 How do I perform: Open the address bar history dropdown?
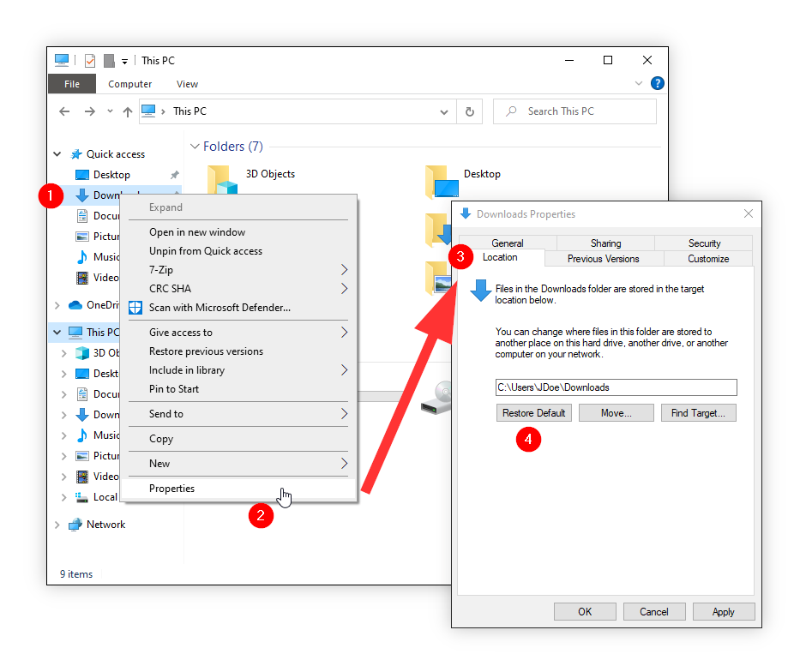point(444,111)
